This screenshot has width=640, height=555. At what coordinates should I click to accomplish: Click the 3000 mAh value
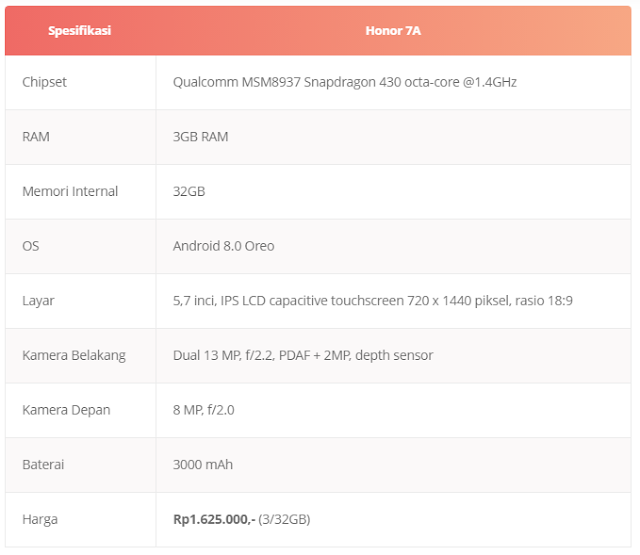[203, 465]
